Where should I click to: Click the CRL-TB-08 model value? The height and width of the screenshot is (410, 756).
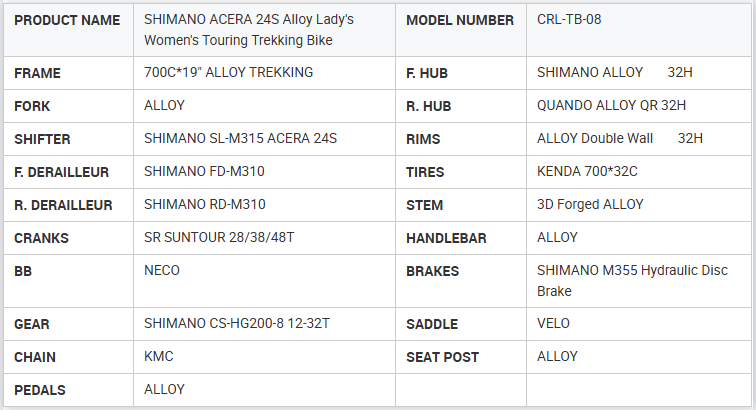(x=569, y=19)
